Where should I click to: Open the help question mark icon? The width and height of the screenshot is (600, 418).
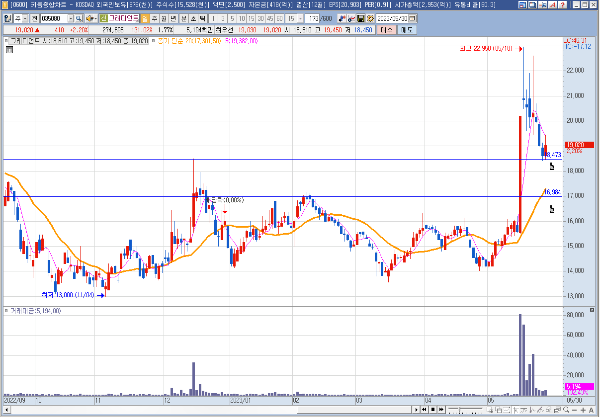pyautogui.click(x=562, y=5)
